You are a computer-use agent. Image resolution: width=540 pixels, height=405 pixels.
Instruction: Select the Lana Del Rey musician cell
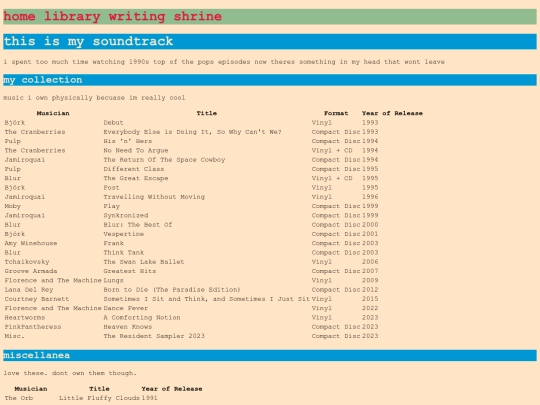(x=29, y=290)
